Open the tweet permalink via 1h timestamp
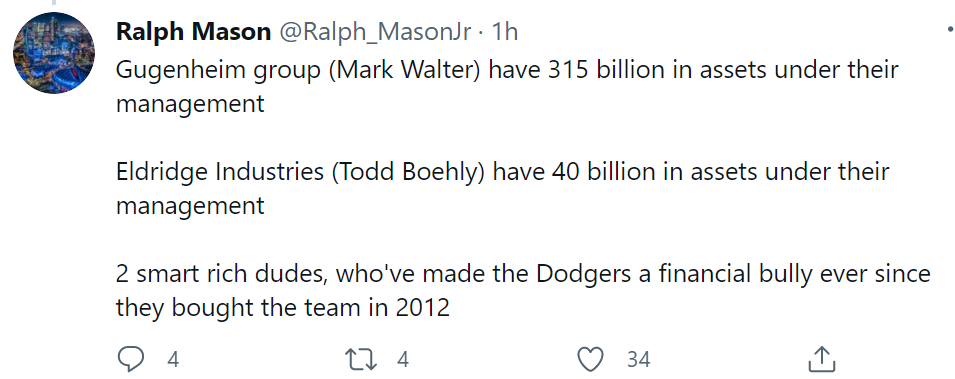955x379 pixels. click(x=504, y=31)
